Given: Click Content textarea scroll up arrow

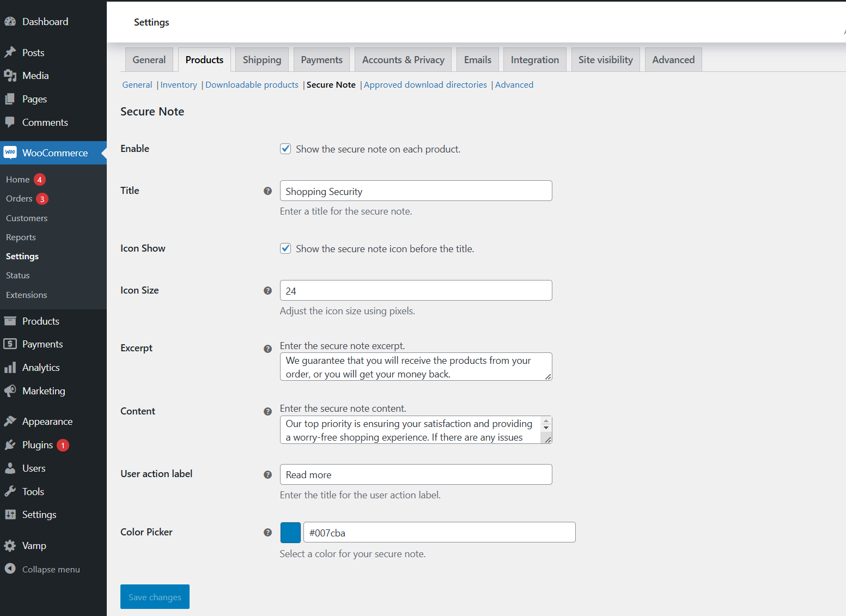Looking at the screenshot, I should [546, 421].
